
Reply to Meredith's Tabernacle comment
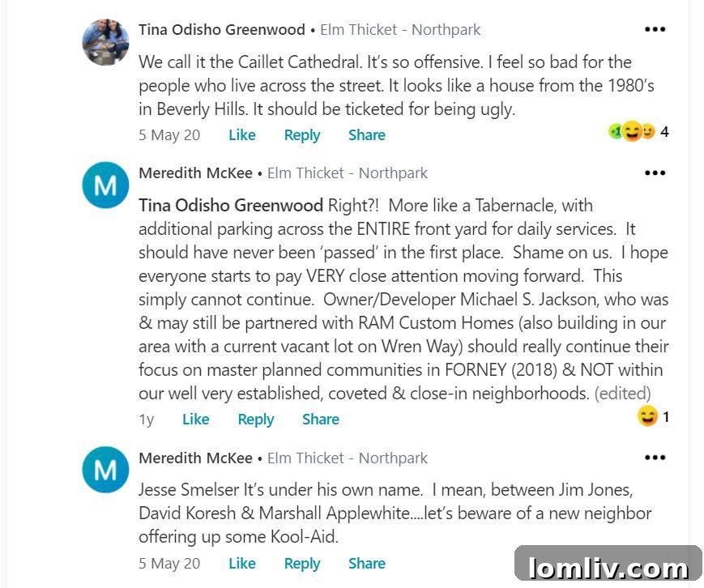255,420
